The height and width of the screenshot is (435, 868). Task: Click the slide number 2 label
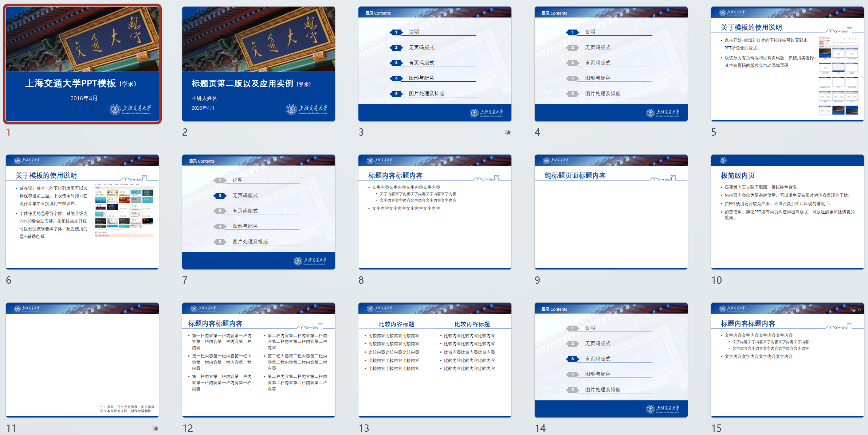coord(185,132)
